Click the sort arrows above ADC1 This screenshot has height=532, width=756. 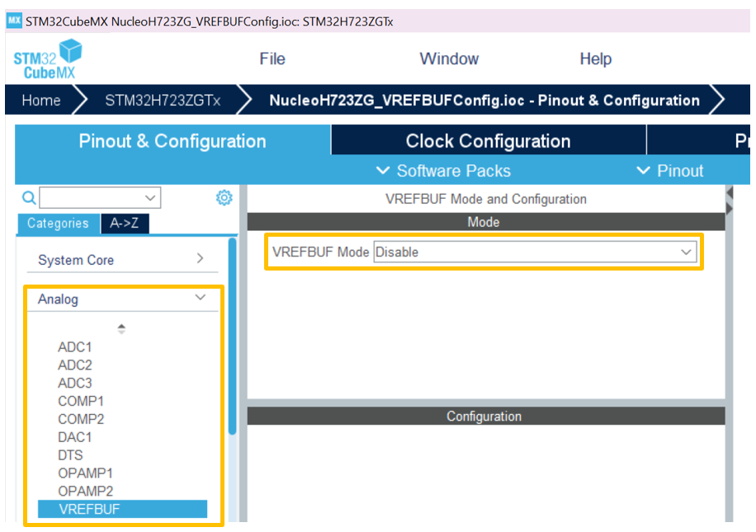tap(121, 328)
